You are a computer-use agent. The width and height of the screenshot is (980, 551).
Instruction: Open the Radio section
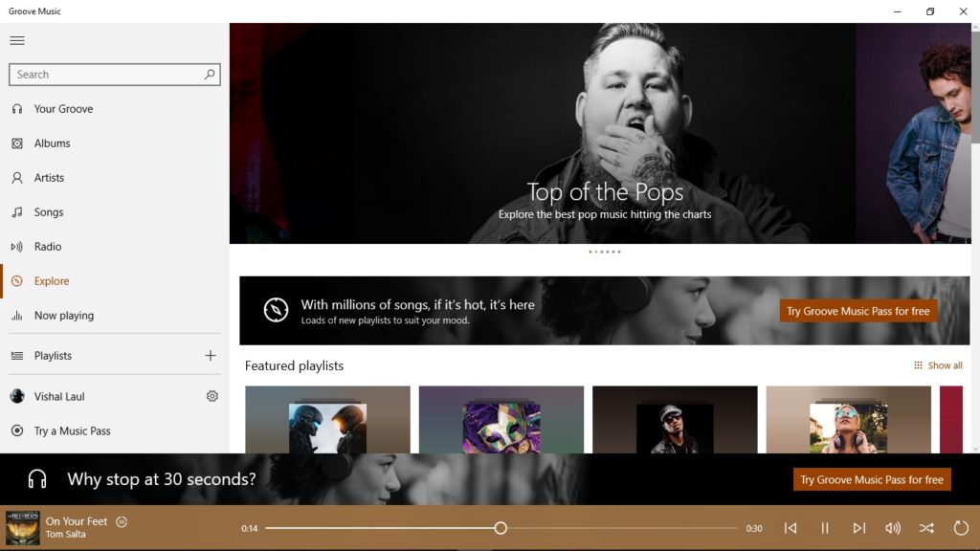[x=48, y=247]
